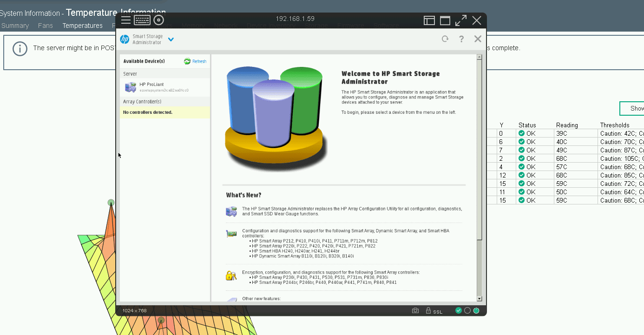Open Smart Storage Administrator help question mark

click(x=461, y=39)
